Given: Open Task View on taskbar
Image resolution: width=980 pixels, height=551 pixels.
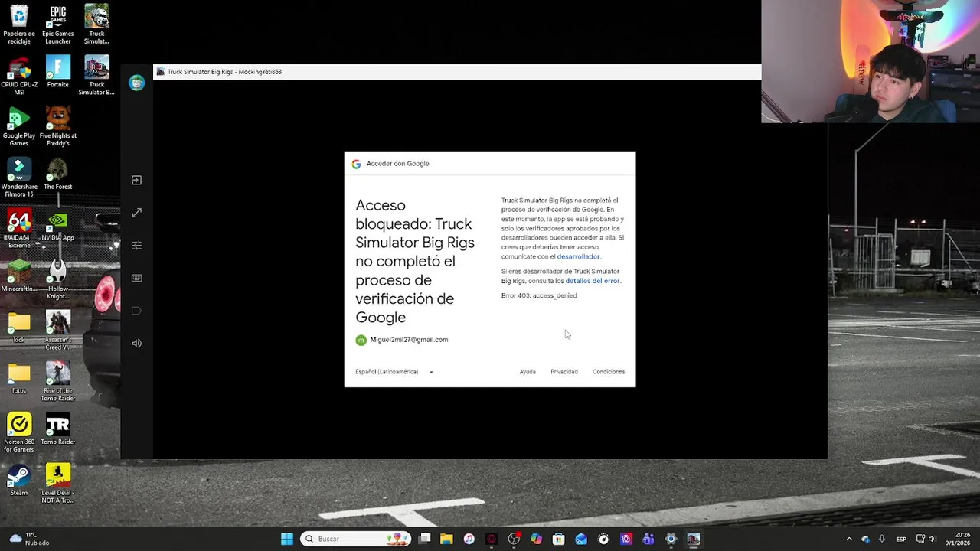Looking at the screenshot, I should click(425, 539).
